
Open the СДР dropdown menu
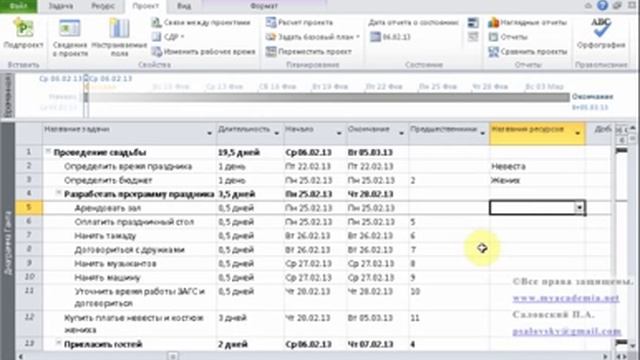tap(168, 37)
